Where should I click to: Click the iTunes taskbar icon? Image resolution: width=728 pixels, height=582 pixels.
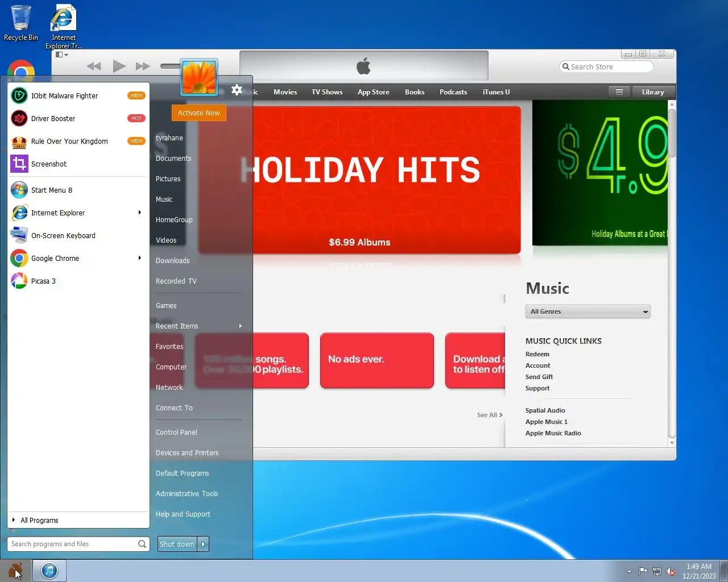(49, 571)
